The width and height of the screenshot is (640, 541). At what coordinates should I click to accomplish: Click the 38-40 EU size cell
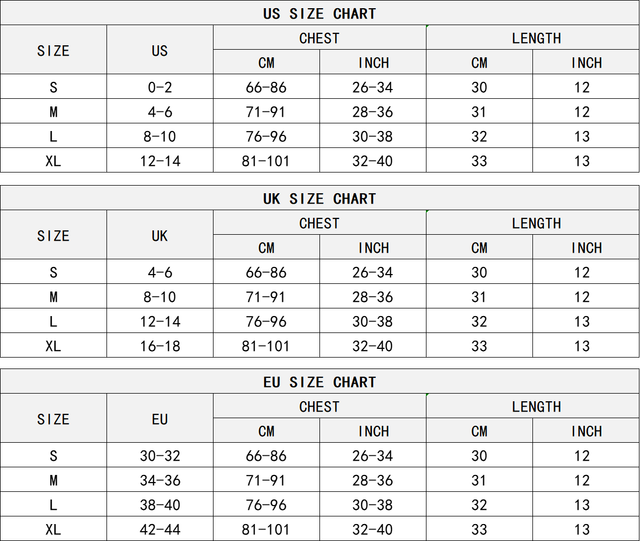coord(160,505)
